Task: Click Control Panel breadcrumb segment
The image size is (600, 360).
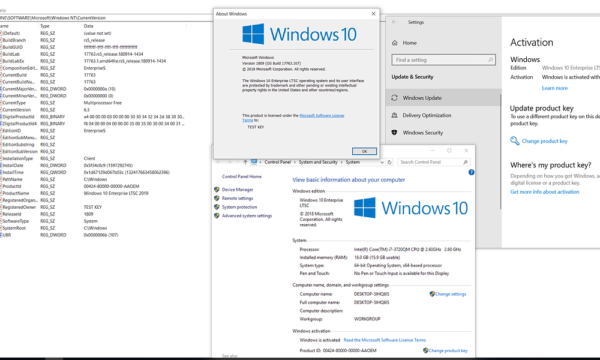Action: click(277, 162)
